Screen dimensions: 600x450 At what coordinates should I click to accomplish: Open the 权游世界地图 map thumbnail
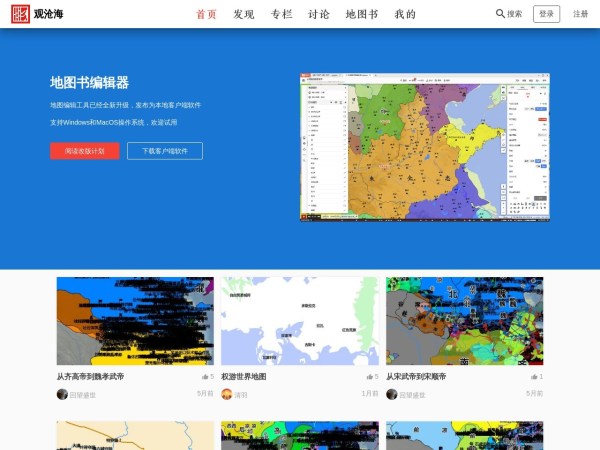tap(300, 321)
